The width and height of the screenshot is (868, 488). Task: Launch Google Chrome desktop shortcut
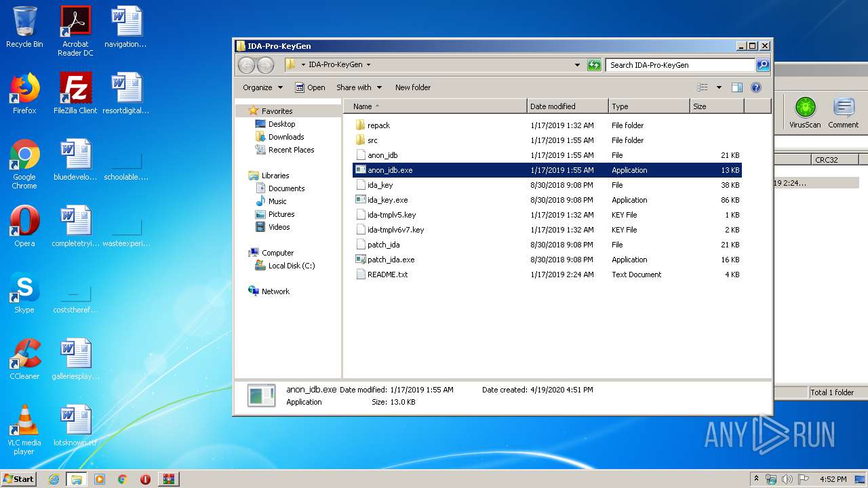(24, 164)
